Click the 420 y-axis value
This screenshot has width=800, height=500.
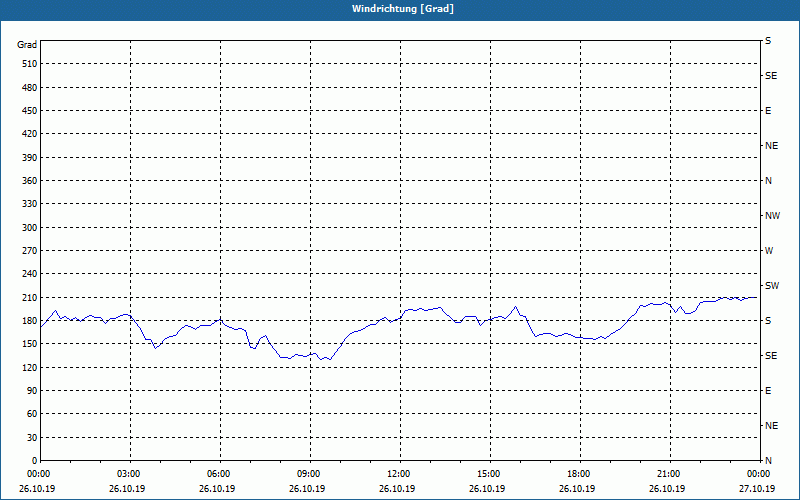pos(30,134)
